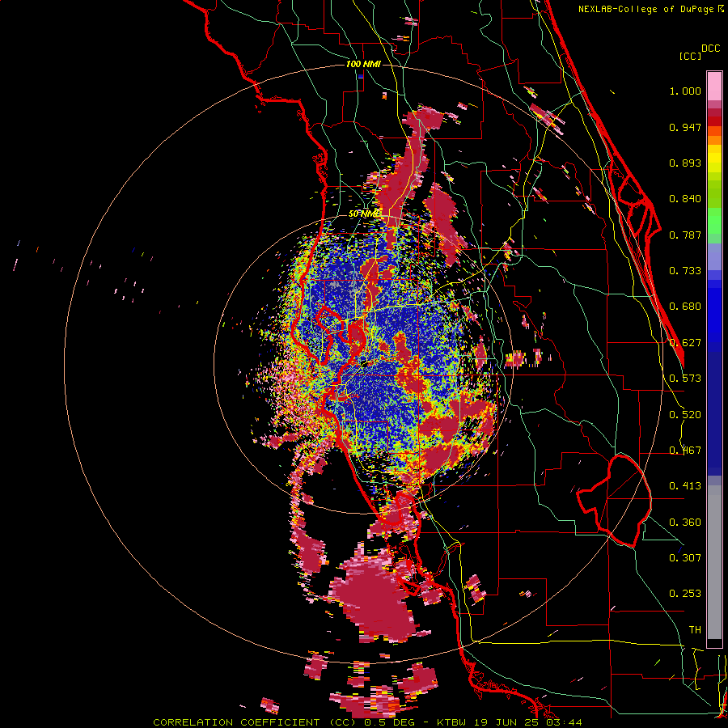Select the 0.840 scale value

pyautogui.click(x=685, y=199)
